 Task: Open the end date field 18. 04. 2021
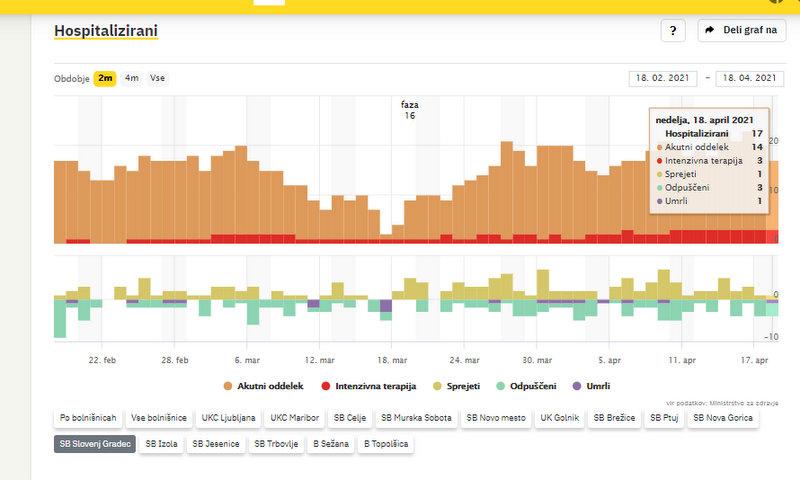[748, 78]
